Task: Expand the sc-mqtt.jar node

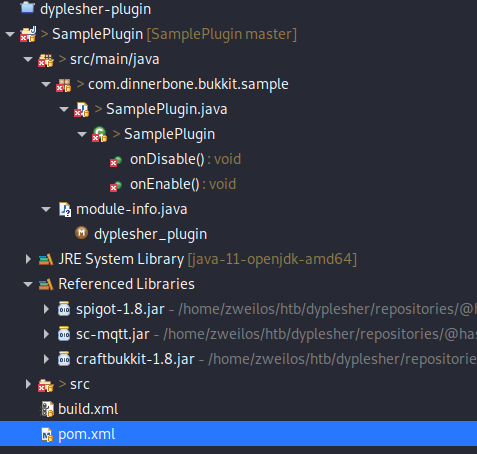Action: coord(46,334)
